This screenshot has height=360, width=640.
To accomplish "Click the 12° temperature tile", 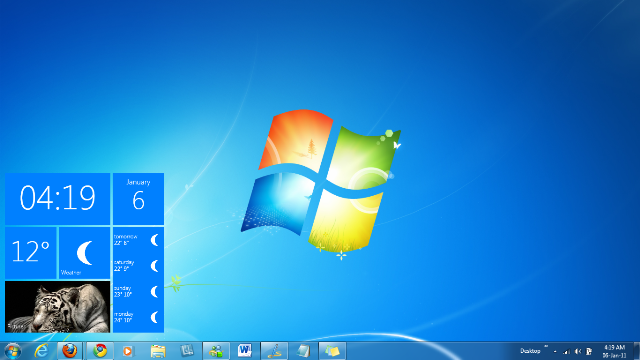I will (31, 253).
